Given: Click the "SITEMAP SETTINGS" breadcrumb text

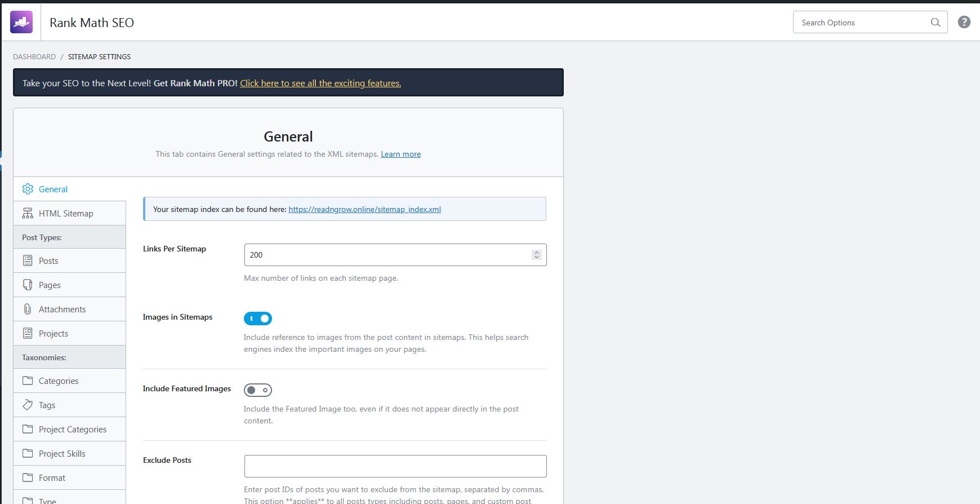Looking at the screenshot, I should pos(99,56).
